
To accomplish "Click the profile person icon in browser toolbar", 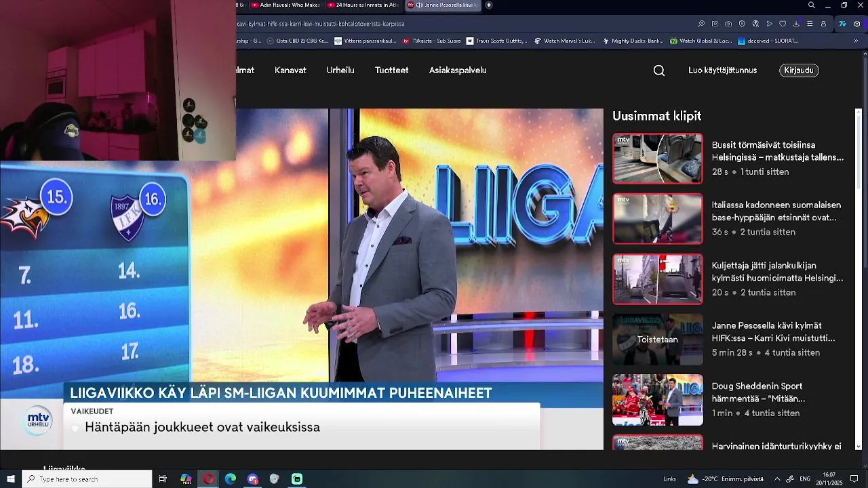I will [x=823, y=24].
